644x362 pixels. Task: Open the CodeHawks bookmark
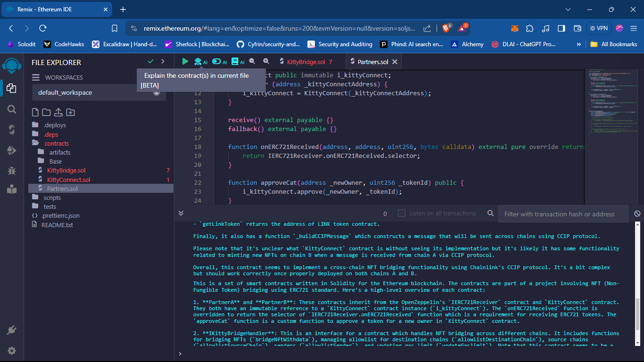point(63,44)
